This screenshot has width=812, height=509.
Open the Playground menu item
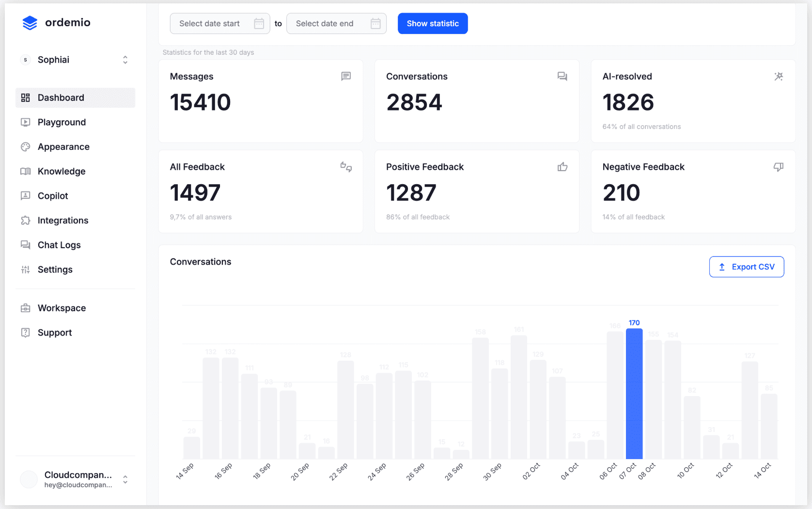[76, 122]
